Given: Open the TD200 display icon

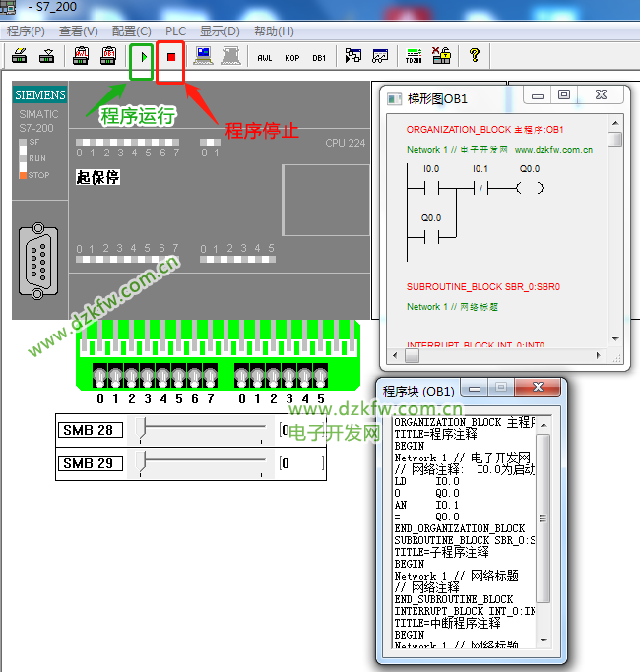Looking at the screenshot, I should (415, 57).
